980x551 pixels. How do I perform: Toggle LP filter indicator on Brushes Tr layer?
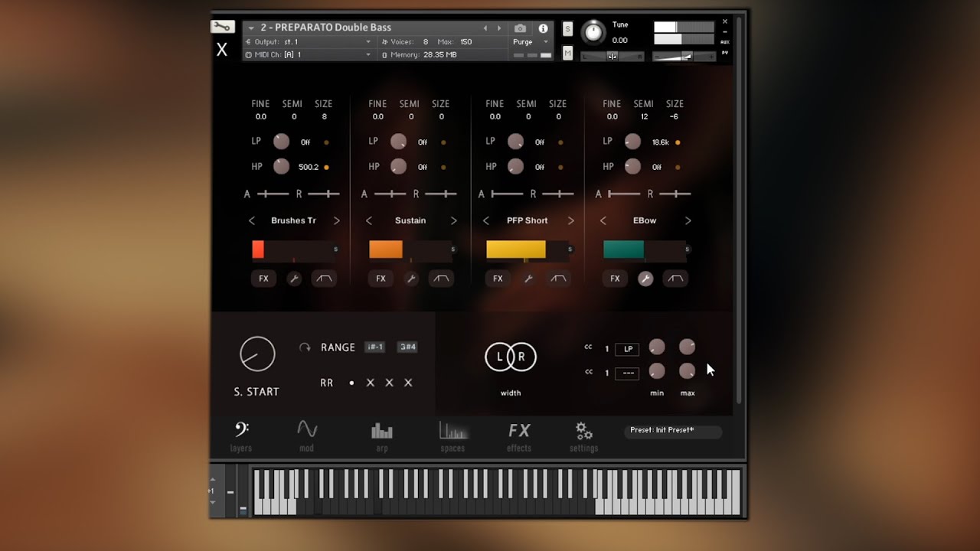coord(326,142)
